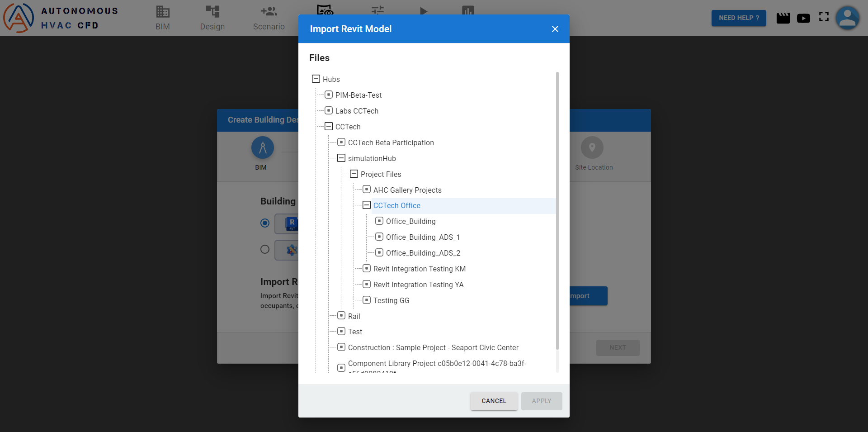This screenshot has height=432, width=868.
Task: Select the Project Files label
Action: tap(381, 175)
